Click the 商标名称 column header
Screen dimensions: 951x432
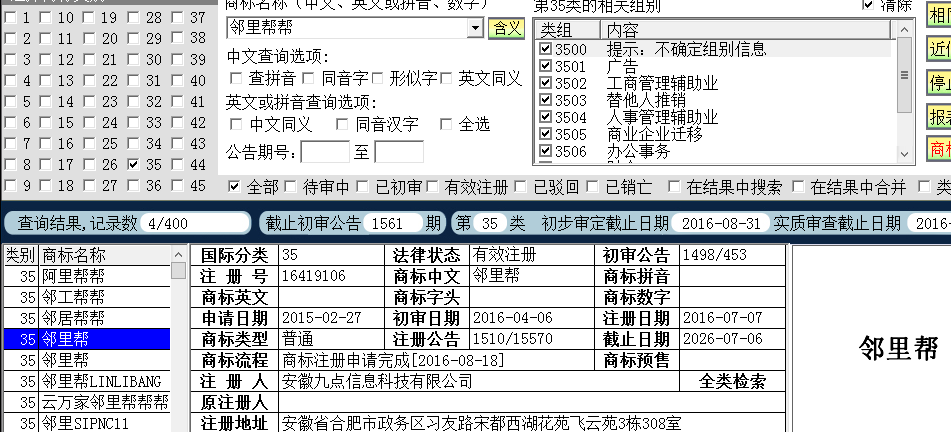(105, 255)
